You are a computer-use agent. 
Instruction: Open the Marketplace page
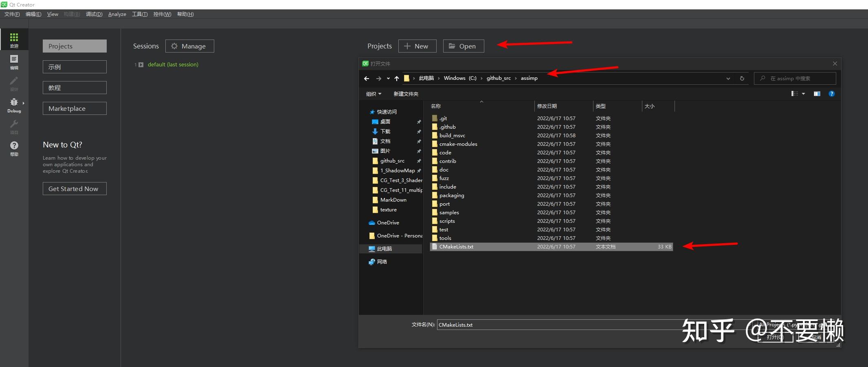pos(75,108)
